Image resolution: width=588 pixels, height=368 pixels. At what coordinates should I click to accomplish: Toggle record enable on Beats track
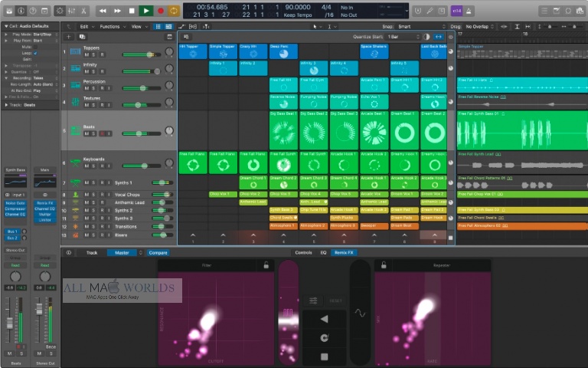[102, 133]
